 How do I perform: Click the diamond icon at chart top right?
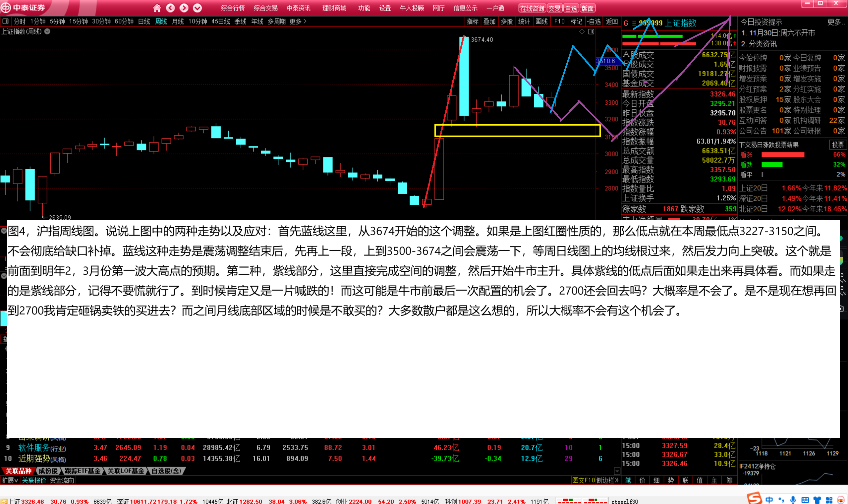pyautogui.click(x=582, y=31)
